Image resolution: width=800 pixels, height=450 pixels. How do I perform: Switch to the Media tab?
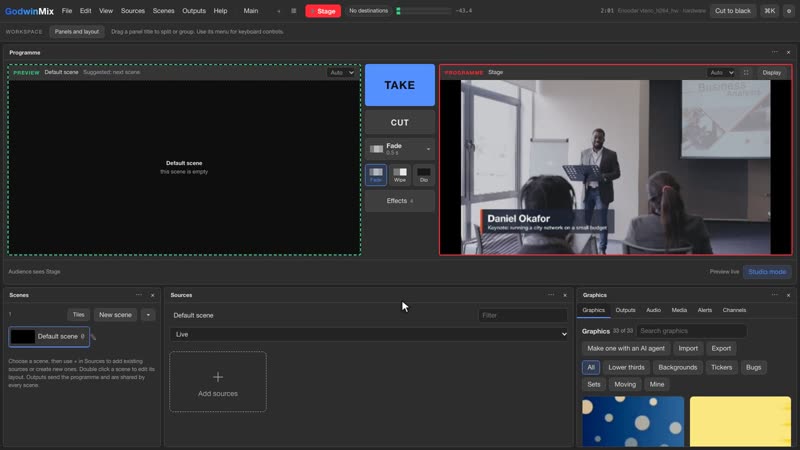[679, 310]
